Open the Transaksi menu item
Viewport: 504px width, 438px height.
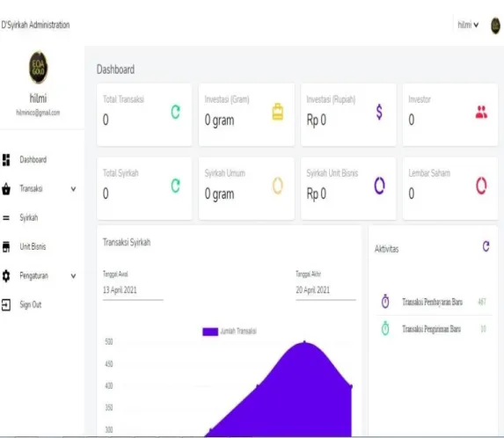point(31,188)
